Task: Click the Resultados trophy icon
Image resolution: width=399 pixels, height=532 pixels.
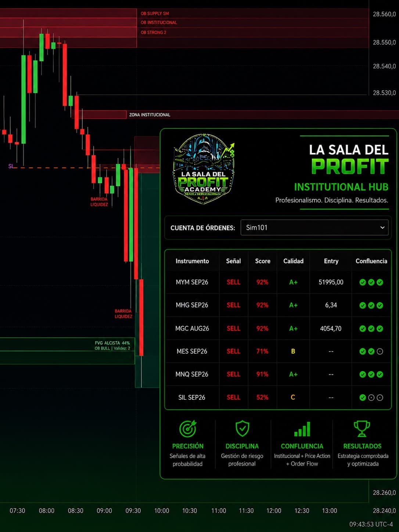Action: [x=362, y=429]
